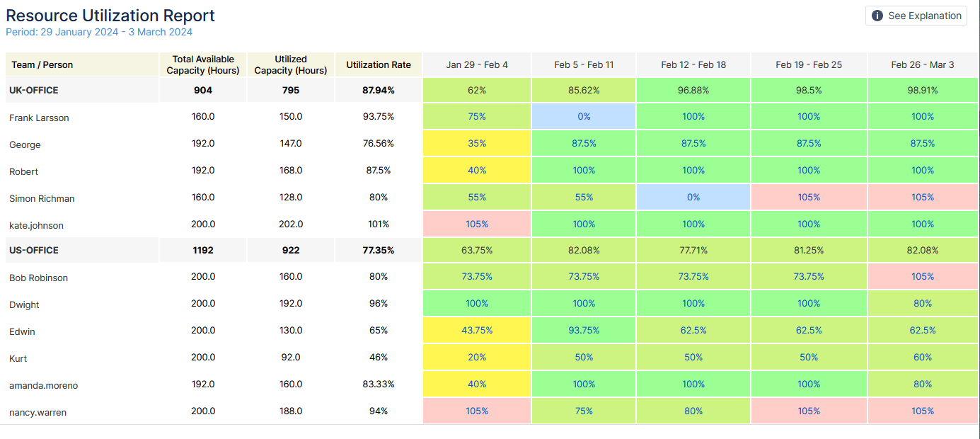Collapse the US-OFFICE team row
The width and height of the screenshot is (980, 439).
[33, 250]
